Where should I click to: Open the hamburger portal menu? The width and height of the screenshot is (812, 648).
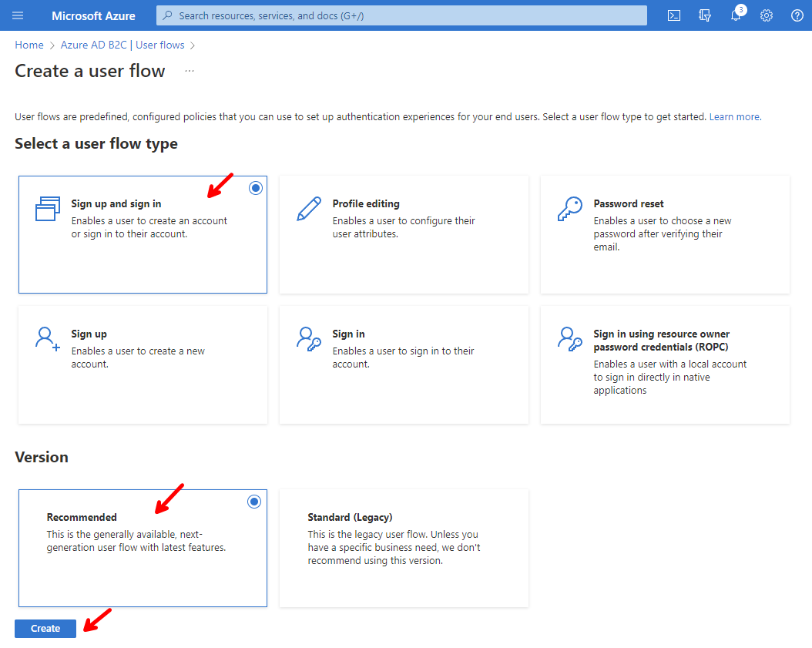point(18,15)
